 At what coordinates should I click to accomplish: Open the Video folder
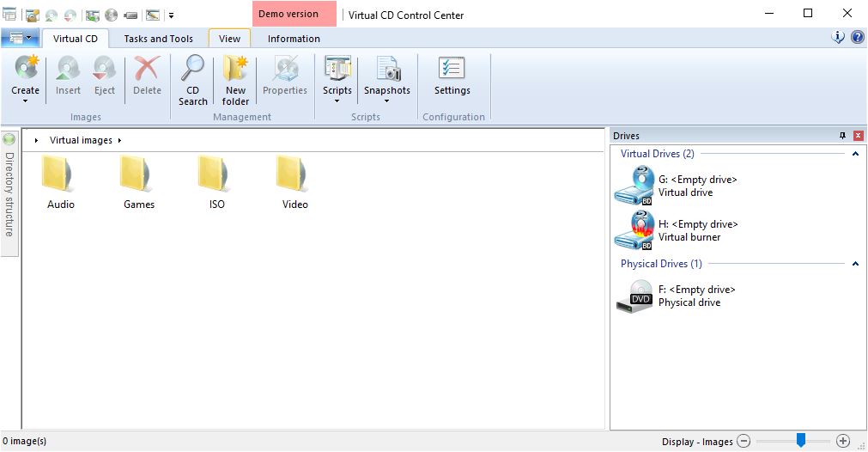[295, 183]
